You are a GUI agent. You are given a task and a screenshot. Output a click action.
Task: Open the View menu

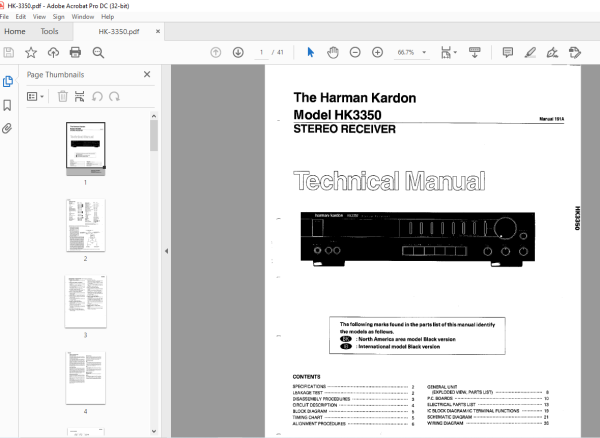(39, 17)
